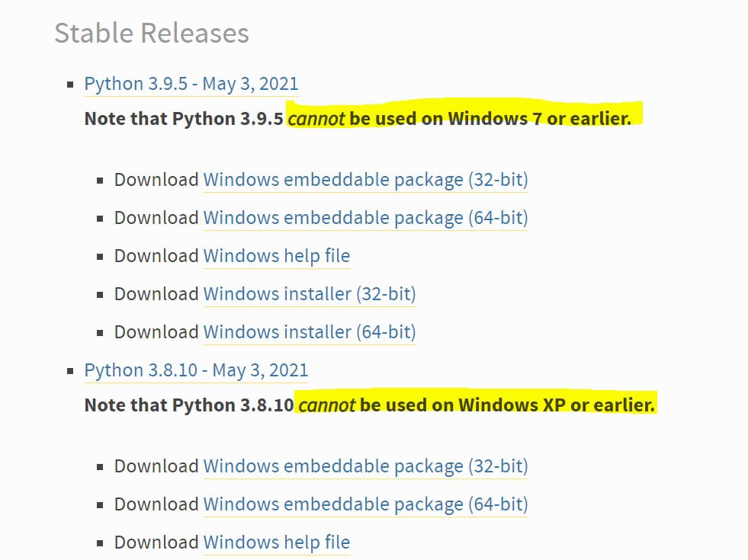Download Python 3.9.5 Windows embeddable package (32-bit)
The image size is (748, 560).
(365, 180)
